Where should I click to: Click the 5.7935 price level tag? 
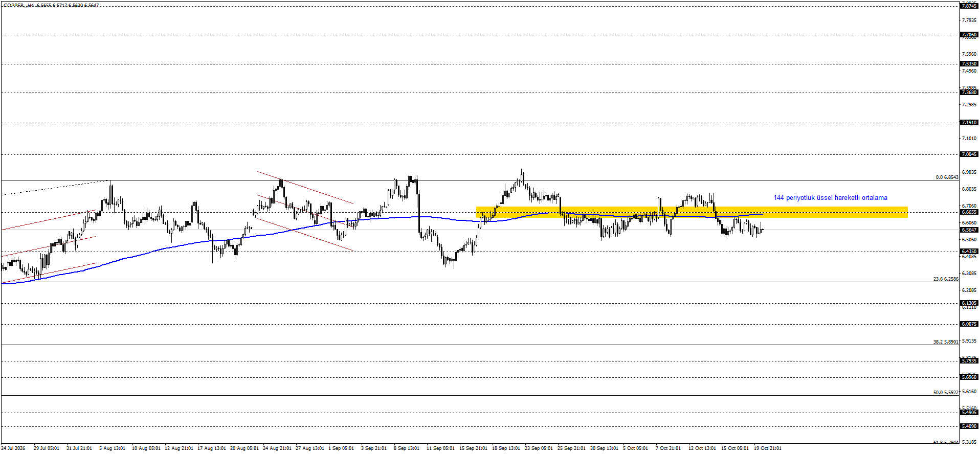tap(969, 361)
